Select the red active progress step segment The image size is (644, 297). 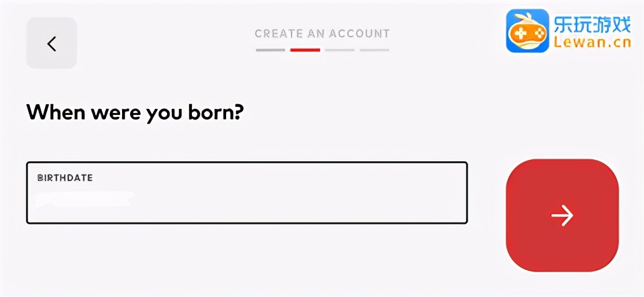[305, 50]
